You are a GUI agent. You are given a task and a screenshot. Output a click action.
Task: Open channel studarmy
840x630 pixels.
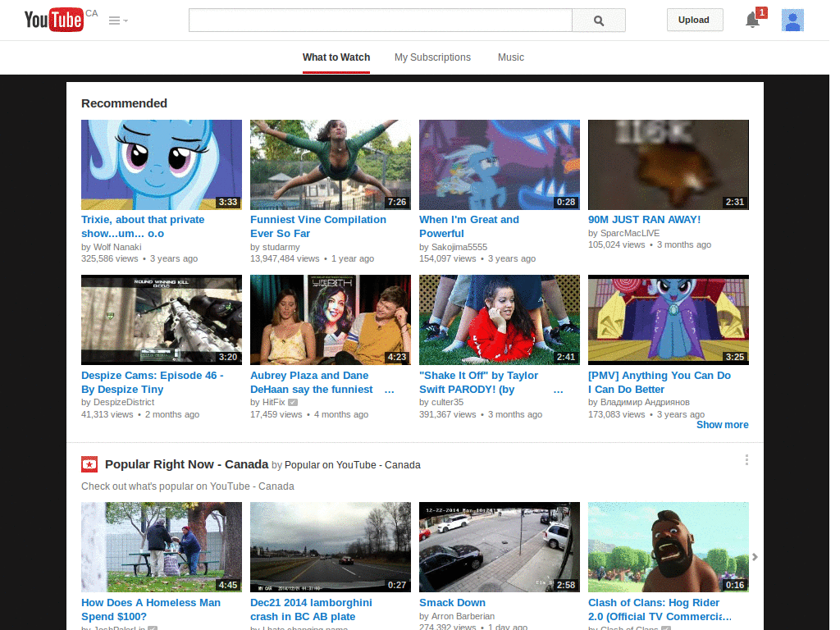tap(281, 247)
